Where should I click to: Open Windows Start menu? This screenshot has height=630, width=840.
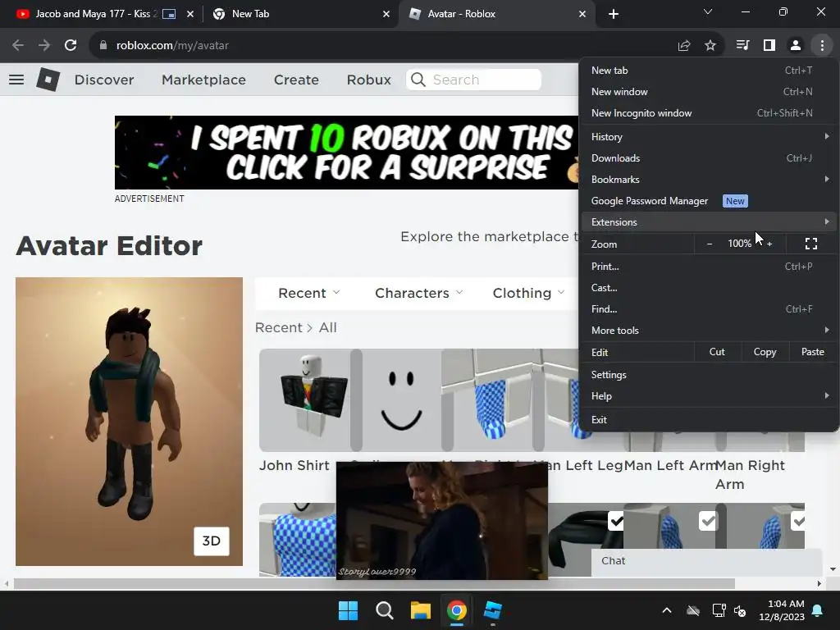coord(348,610)
